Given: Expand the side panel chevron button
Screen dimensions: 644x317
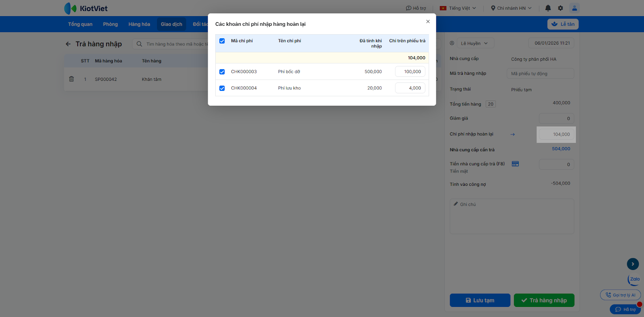Looking at the screenshot, I should [x=633, y=264].
